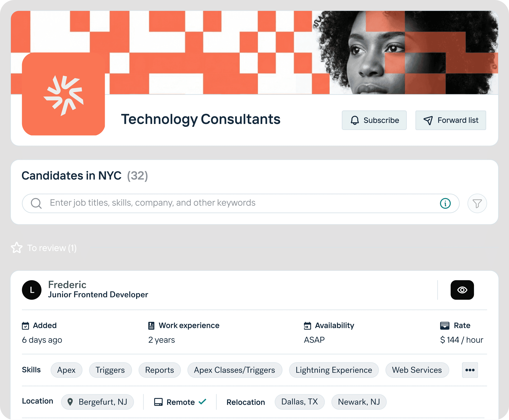Screen dimensions: 509x420
Task: Open the candidate filter funnel
Action: (x=477, y=203)
